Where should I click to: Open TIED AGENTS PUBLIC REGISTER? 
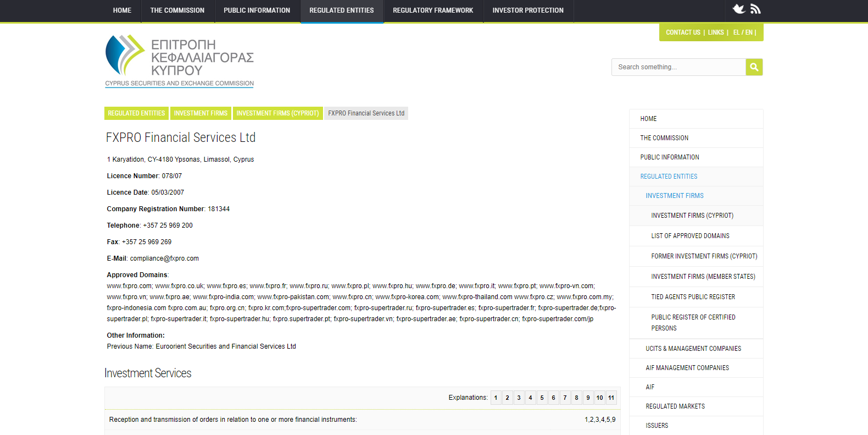tap(696, 297)
